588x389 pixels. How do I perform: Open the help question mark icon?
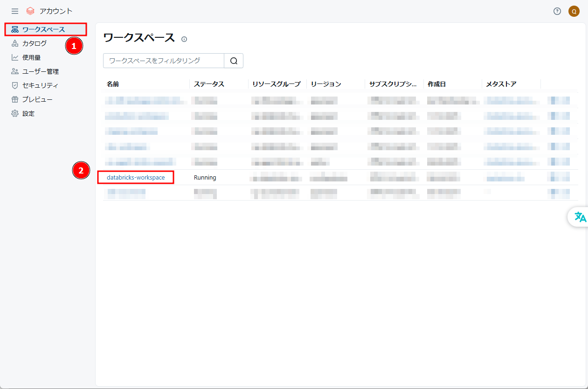tap(557, 11)
